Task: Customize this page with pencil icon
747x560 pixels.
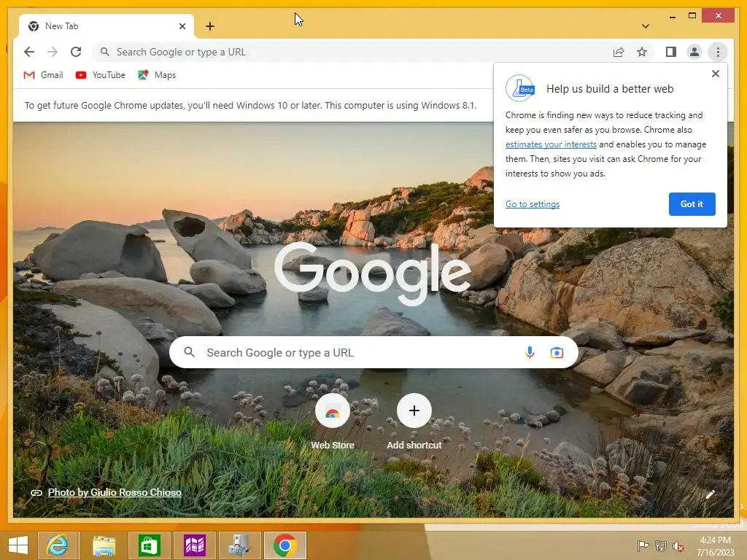Action: tap(711, 494)
